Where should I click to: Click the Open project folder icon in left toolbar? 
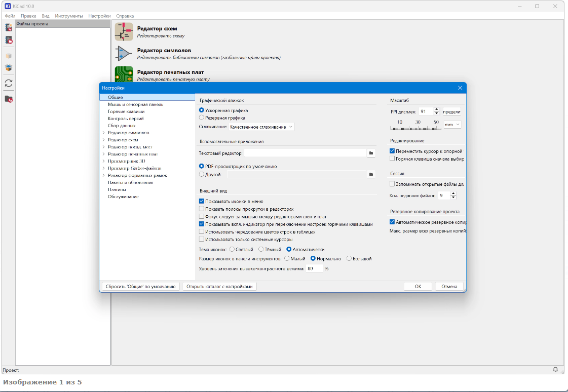tap(9, 99)
